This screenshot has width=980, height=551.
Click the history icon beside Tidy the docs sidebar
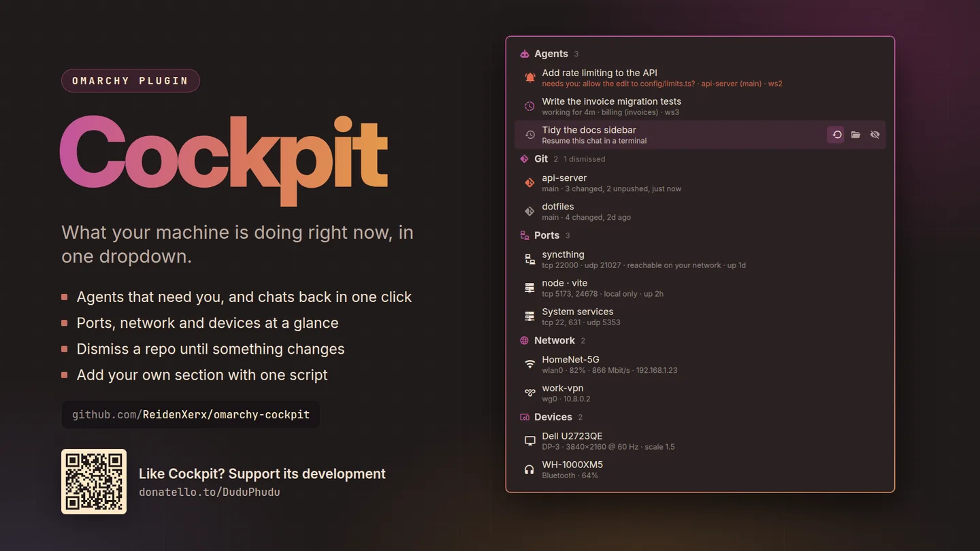pos(529,135)
